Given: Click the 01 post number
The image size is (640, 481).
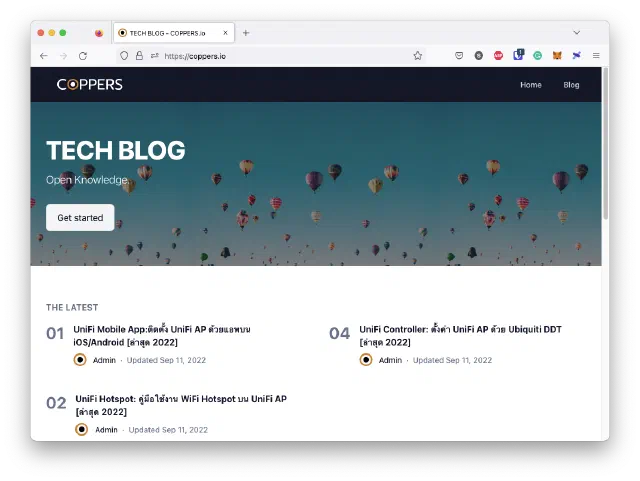Looking at the screenshot, I should click(x=55, y=334).
